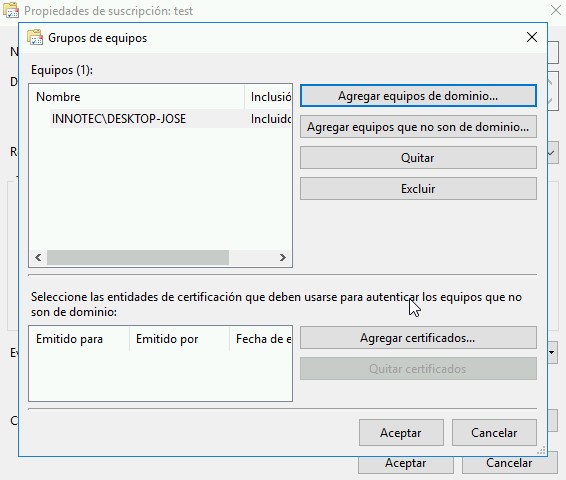Open Agregar certificados dialog
The height and width of the screenshot is (480, 566).
click(x=418, y=338)
